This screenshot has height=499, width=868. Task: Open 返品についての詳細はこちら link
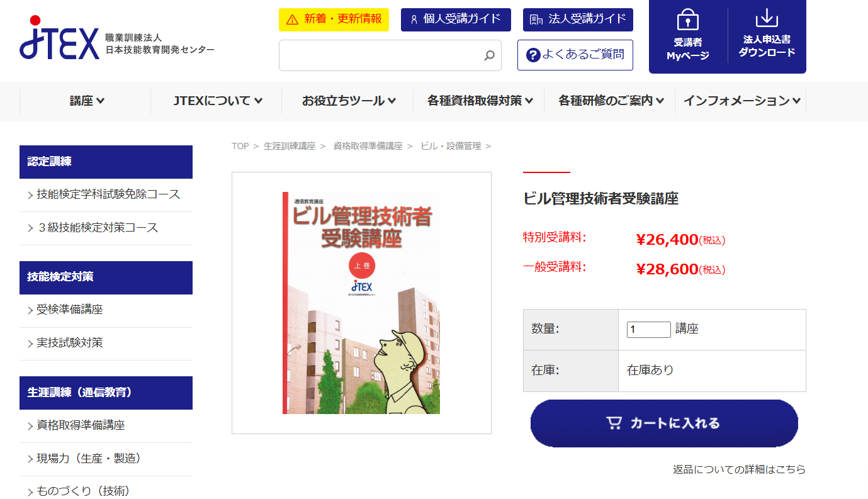click(739, 469)
